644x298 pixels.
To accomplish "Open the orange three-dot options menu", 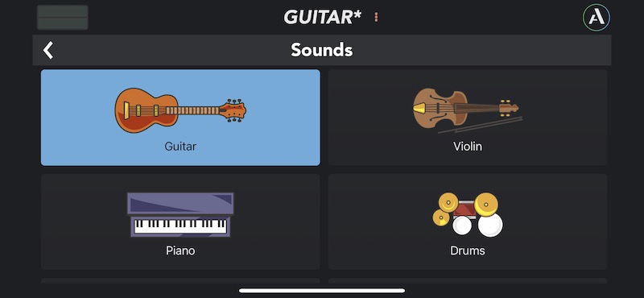I will click(x=376, y=17).
